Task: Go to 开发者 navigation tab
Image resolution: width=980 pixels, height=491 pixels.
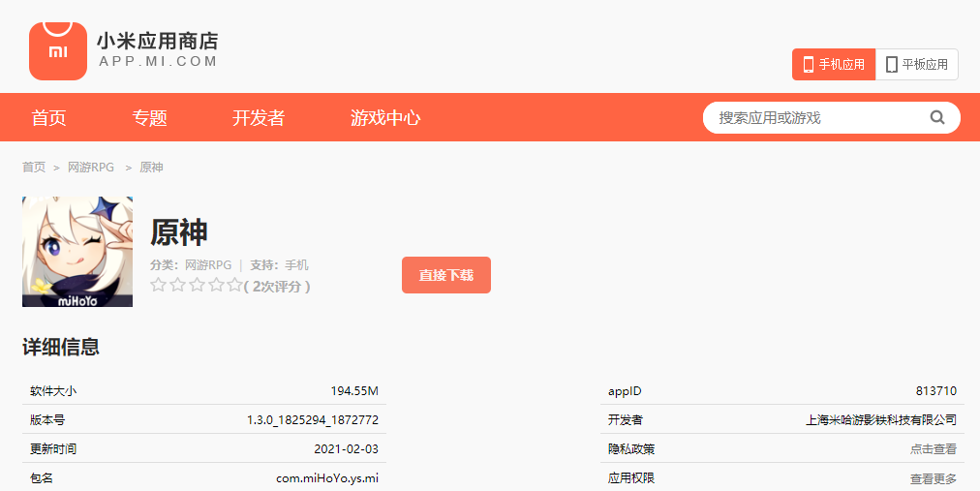Action: 259,118
